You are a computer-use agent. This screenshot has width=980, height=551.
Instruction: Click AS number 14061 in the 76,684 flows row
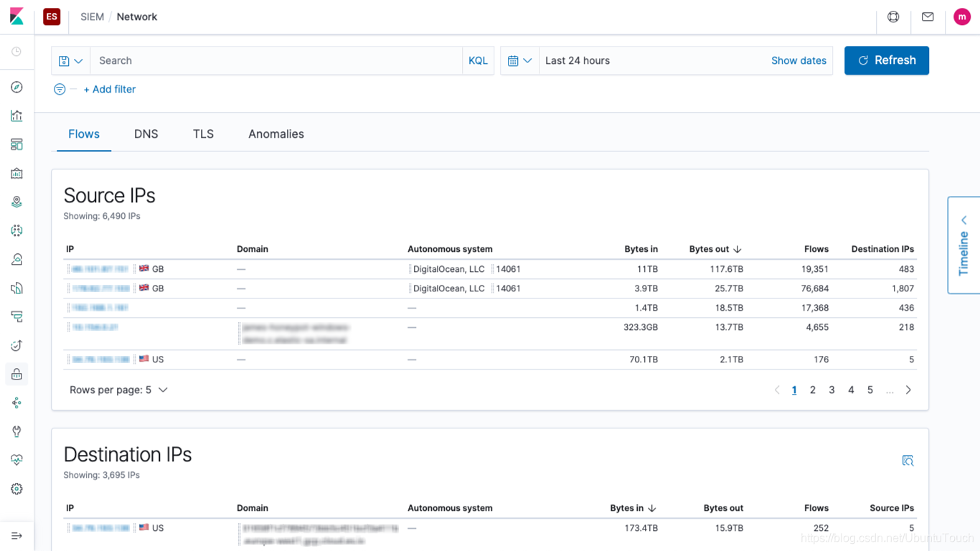(509, 288)
